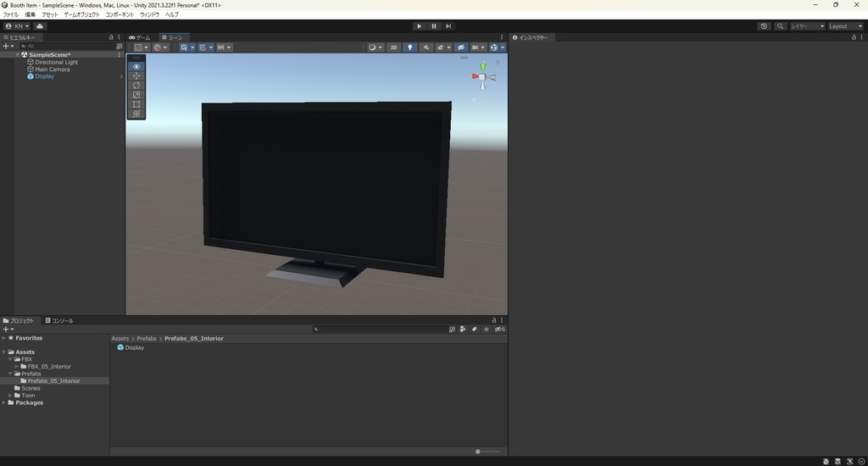Expand the Favorites section
Screen dimensions: 868x466
[4, 338]
